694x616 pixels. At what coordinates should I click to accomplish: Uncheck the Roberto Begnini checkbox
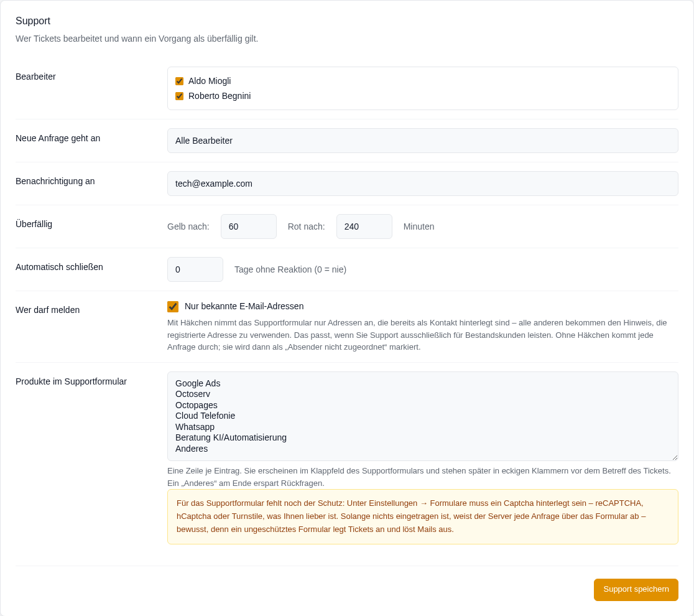[x=179, y=96]
